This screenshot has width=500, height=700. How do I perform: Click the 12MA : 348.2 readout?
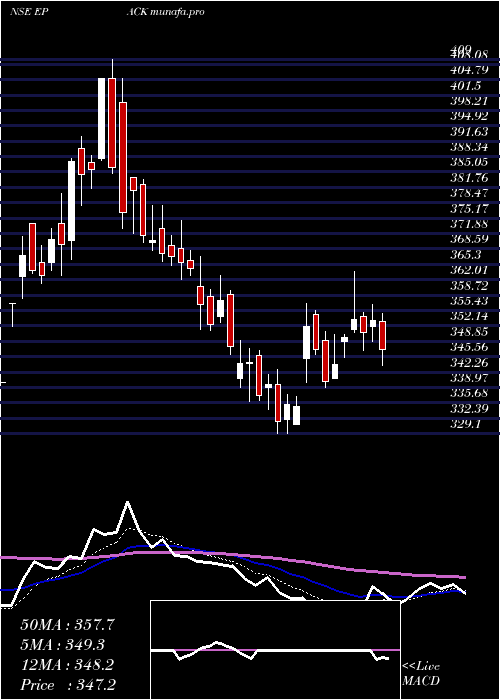click(68, 665)
